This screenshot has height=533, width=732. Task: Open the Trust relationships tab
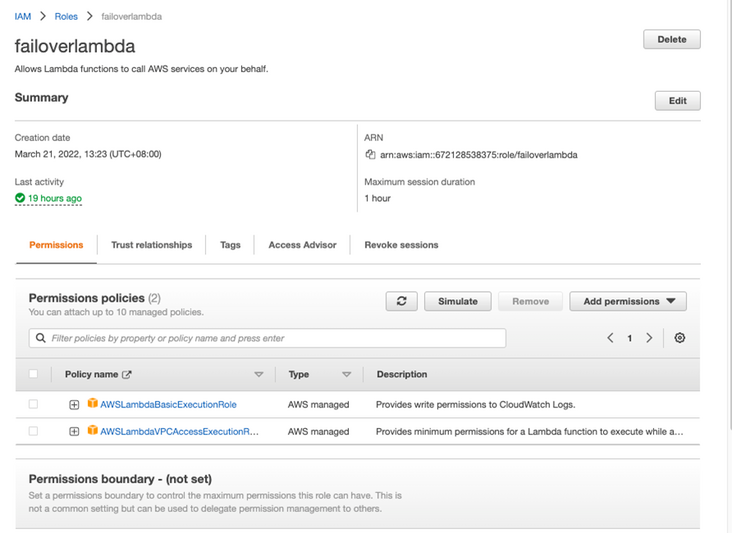pyautogui.click(x=151, y=245)
